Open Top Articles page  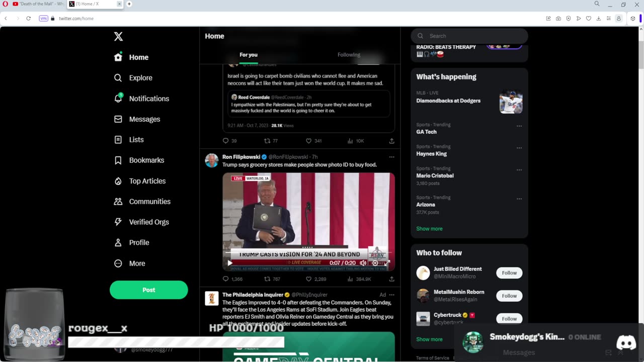coord(140,181)
